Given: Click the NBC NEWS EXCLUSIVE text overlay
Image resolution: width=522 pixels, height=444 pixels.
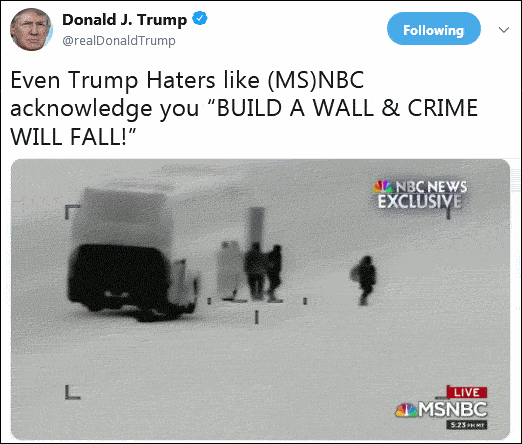Looking at the screenshot, I should click(421, 195).
